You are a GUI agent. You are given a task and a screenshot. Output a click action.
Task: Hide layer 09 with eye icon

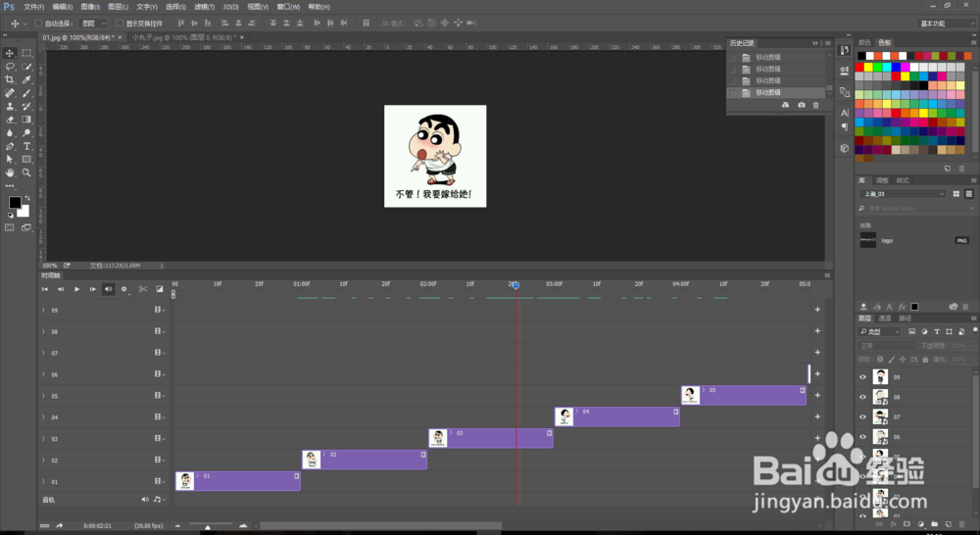(862, 377)
